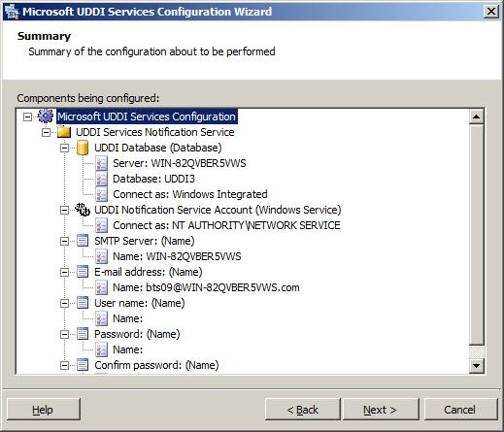The image size is (504, 432).
Task: Select the E-mail address: (Name) row
Action: [x=149, y=272]
